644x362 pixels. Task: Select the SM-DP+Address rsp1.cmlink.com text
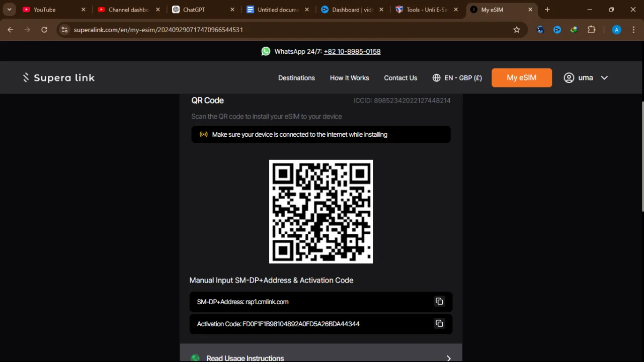[243, 302]
